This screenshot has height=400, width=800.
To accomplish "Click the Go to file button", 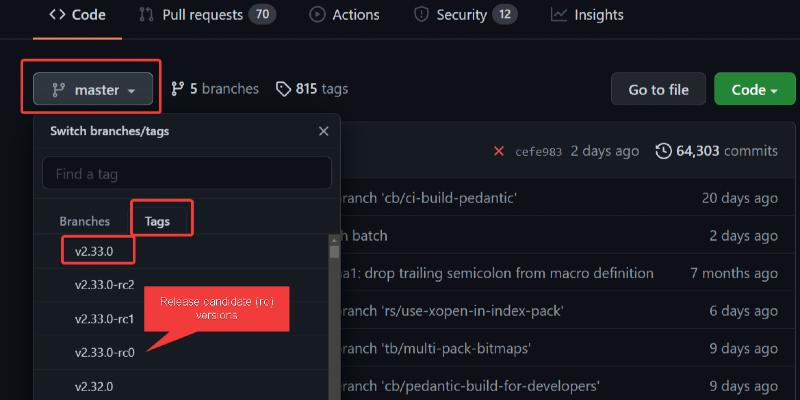I will pos(658,89).
